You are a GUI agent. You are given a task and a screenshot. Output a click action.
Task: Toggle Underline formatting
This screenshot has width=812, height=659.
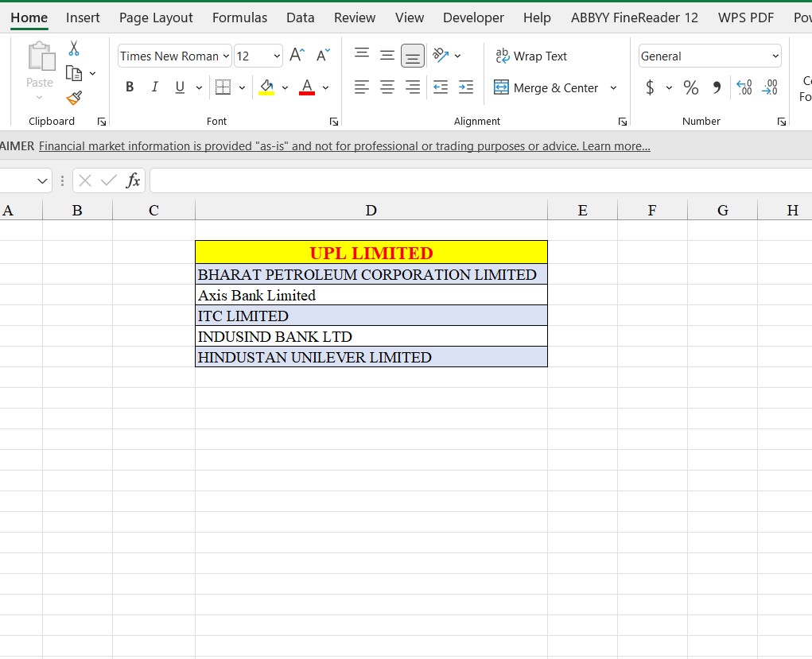pos(180,87)
